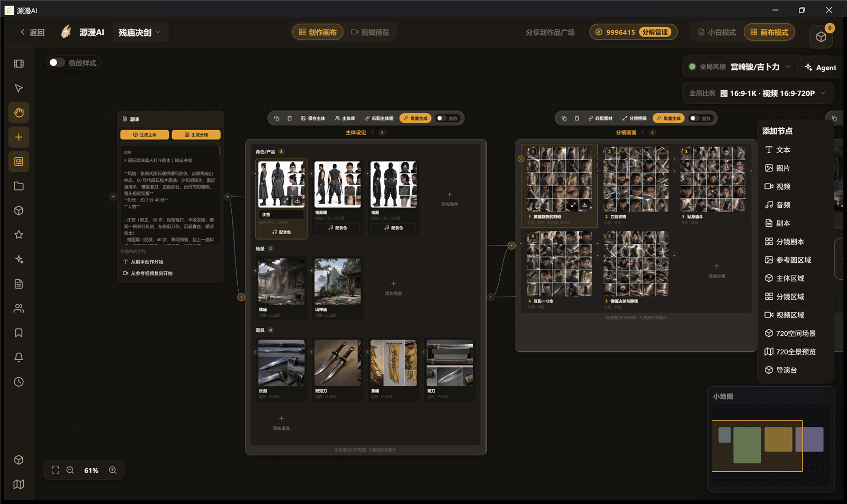Open the clock history icon in left sidebar
Screen dimensions: 847x504
(19, 382)
